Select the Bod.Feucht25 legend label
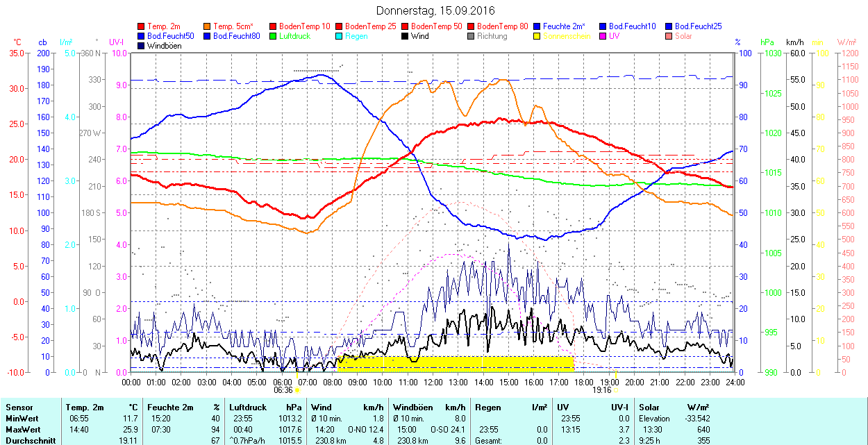The width and height of the screenshot is (868, 445). click(x=698, y=26)
